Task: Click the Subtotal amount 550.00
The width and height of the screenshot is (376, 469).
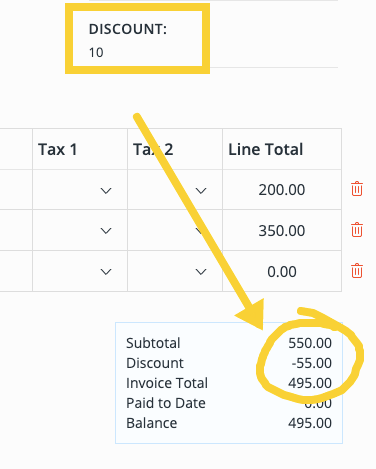Action: click(x=310, y=343)
